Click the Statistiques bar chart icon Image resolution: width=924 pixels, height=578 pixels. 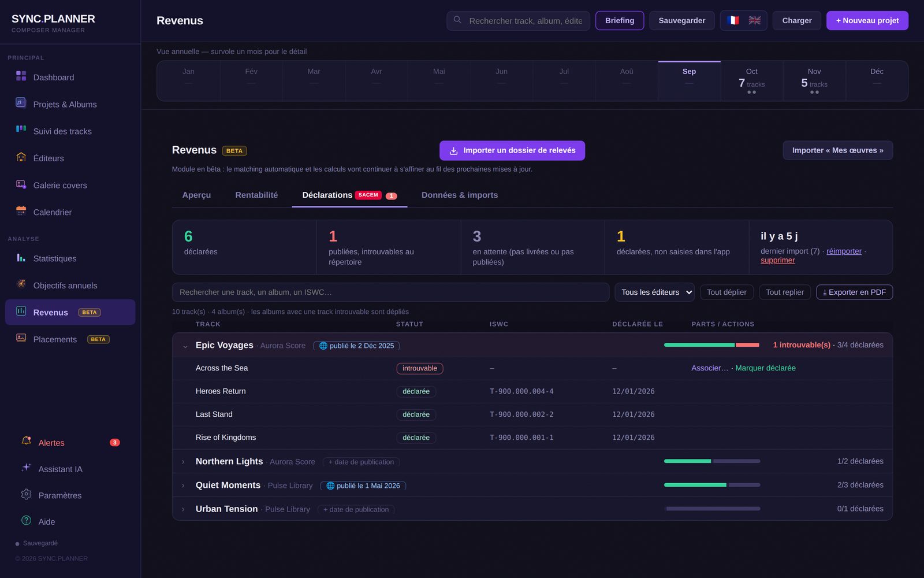[21, 257]
